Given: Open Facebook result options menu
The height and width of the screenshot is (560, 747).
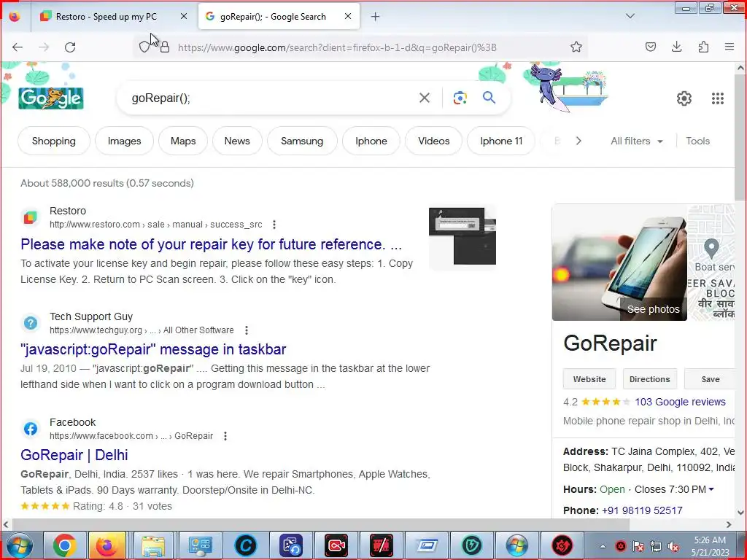Looking at the screenshot, I should [x=225, y=436].
